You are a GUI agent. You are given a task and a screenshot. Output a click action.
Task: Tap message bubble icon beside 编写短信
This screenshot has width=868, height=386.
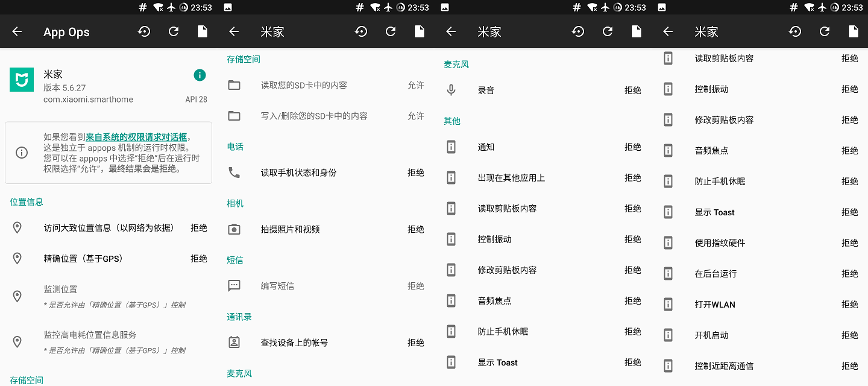(234, 286)
